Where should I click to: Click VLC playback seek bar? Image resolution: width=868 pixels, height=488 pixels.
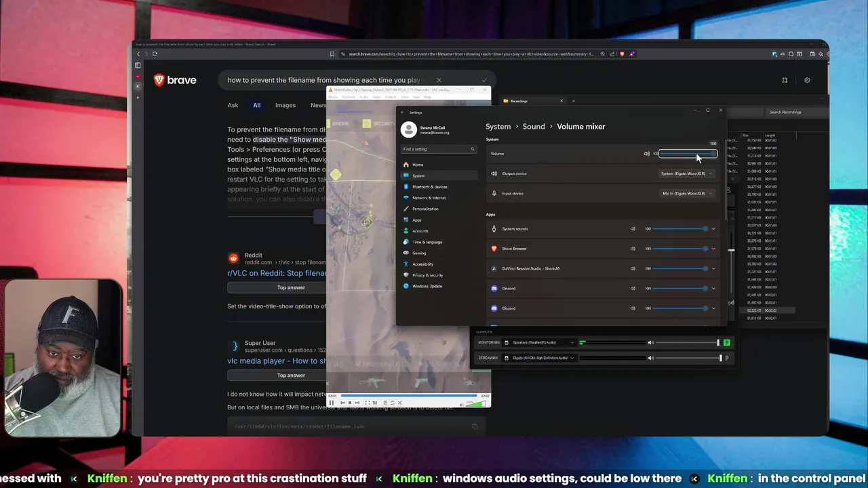tap(409, 396)
